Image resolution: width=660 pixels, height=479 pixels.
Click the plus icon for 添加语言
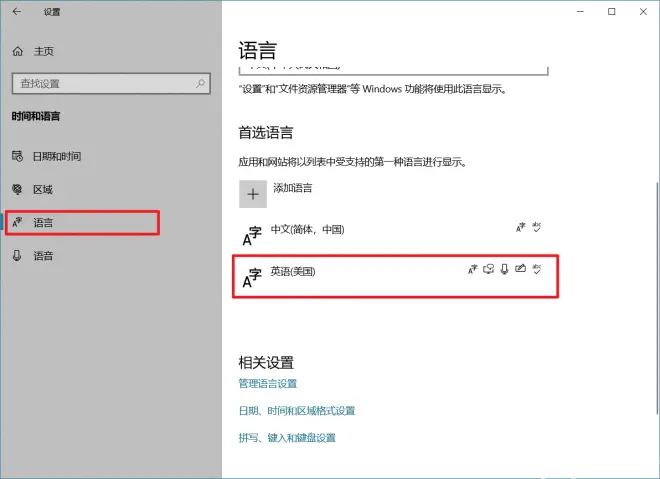tap(253, 194)
